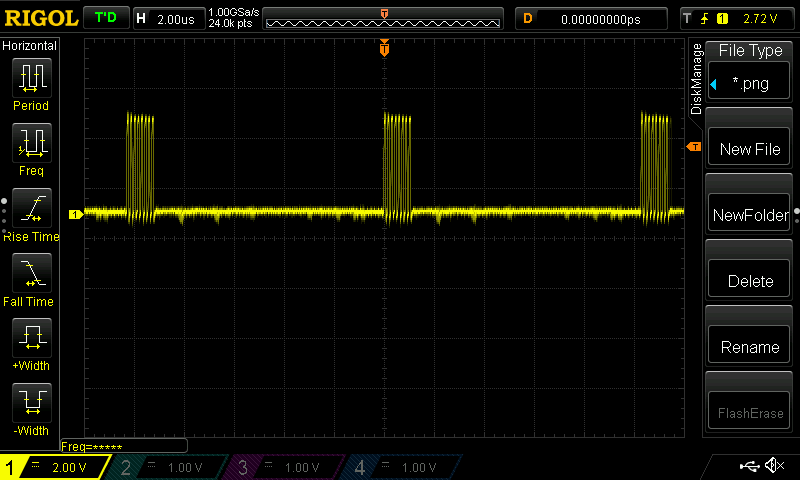Toggle the speaker sound icon
This screenshot has height=480, width=800.
[x=774, y=466]
